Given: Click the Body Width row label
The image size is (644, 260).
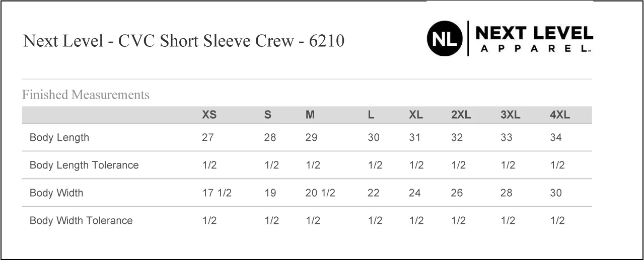Looking at the screenshot, I should pos(56,193).
